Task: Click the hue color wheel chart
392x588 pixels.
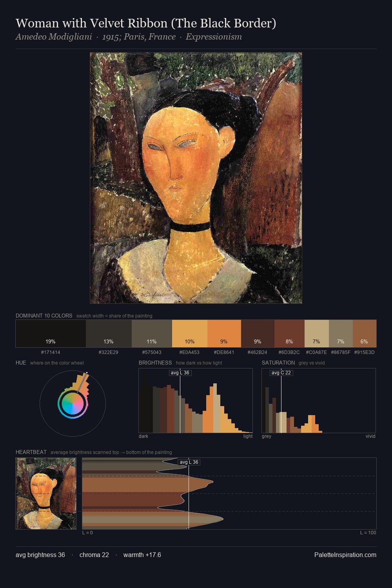Action: pos(73,403)
